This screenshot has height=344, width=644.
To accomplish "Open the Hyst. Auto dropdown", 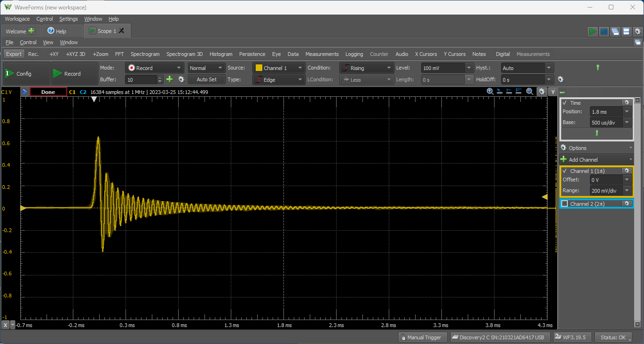I will [549, 68].
